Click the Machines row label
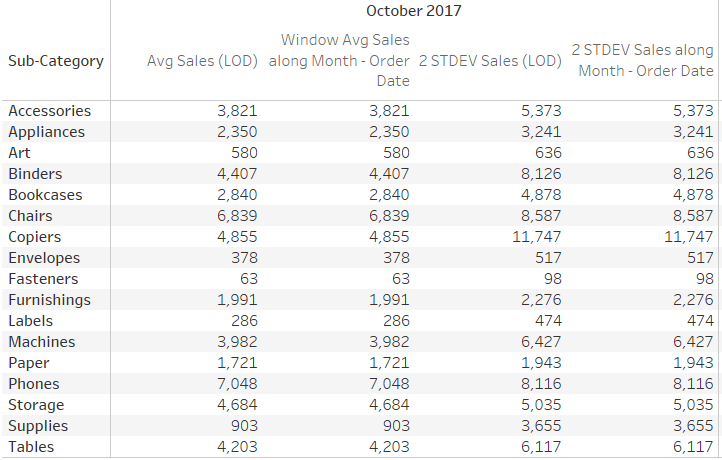 pos(41,342)
